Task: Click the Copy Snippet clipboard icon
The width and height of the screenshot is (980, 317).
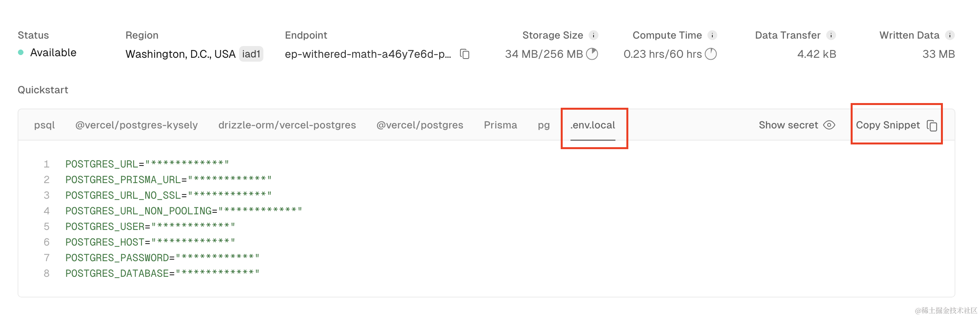Action: coord(932,125)
